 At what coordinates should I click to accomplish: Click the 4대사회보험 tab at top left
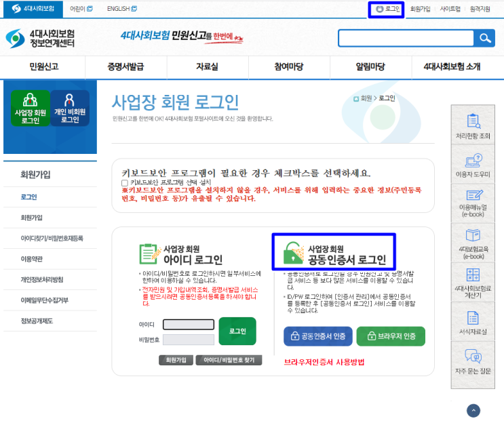(33, 9)
